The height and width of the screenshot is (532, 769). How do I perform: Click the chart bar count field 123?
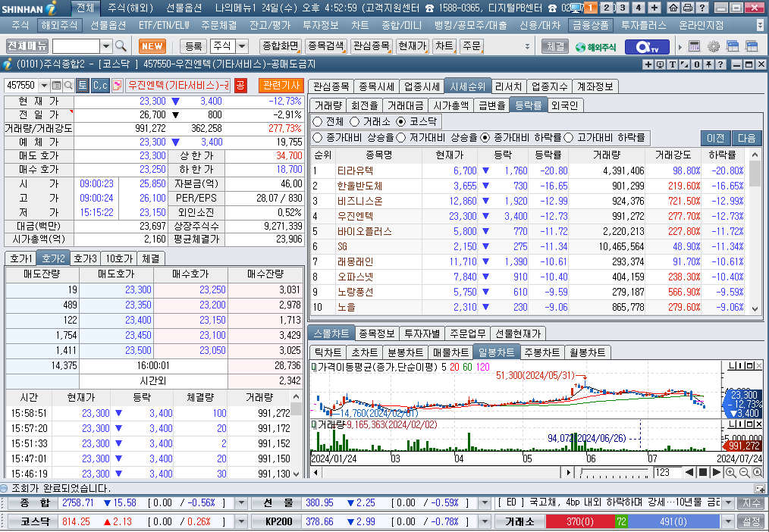point(666,472)
